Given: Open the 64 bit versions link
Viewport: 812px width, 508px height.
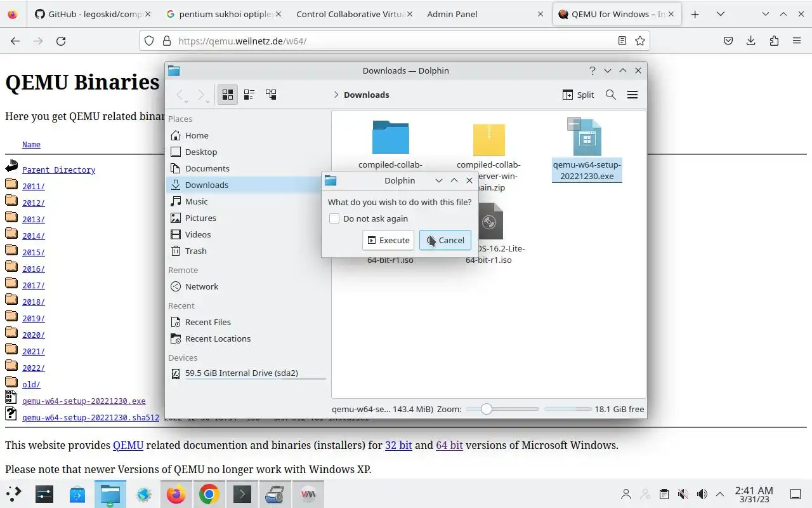Looking at the screenshot, I should (x=449, y=445).
